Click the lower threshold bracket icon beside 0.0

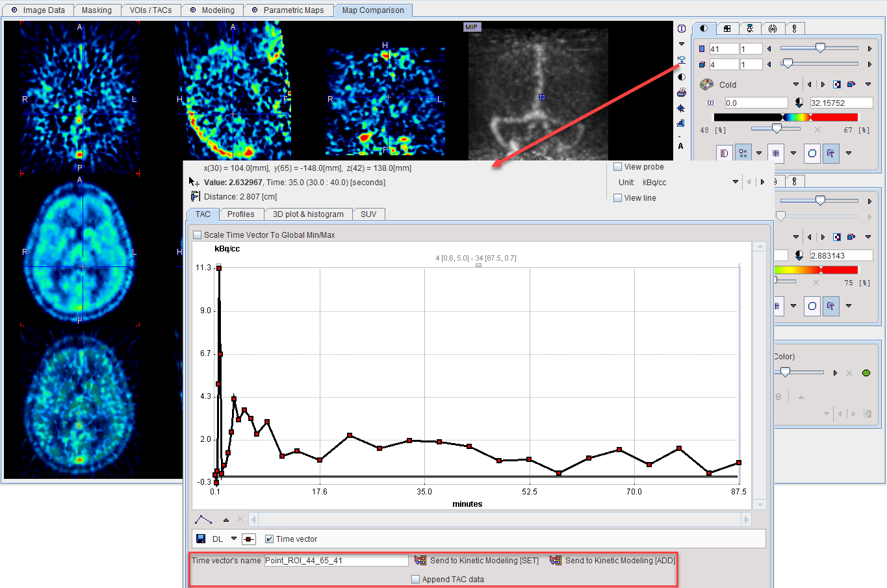coord(710,103)
